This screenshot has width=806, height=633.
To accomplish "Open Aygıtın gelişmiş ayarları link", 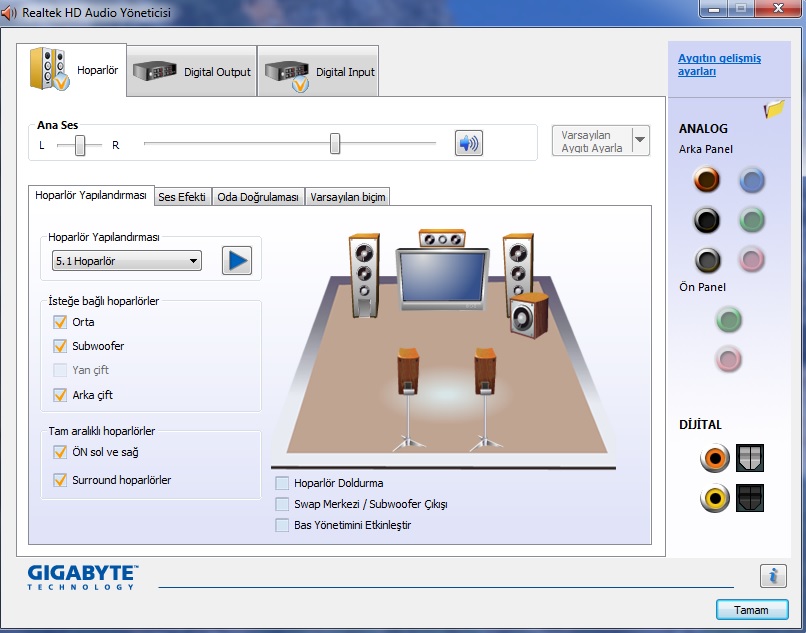I will pyautogui.click(x=719, y=65).
